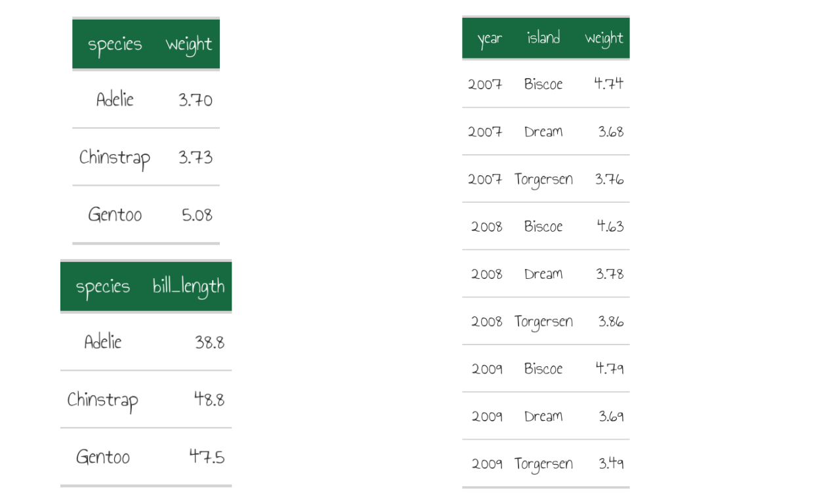
Task: Click Gentoo bill length value 47.5
Action: (207, 456)
